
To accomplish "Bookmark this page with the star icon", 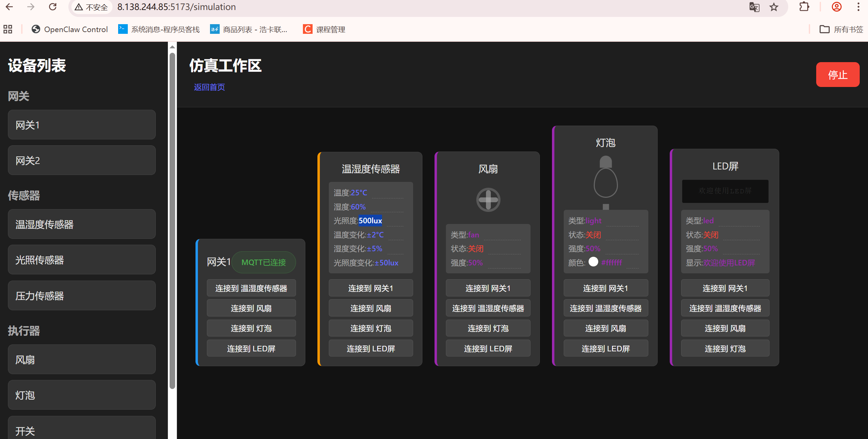I will (774, 7).
